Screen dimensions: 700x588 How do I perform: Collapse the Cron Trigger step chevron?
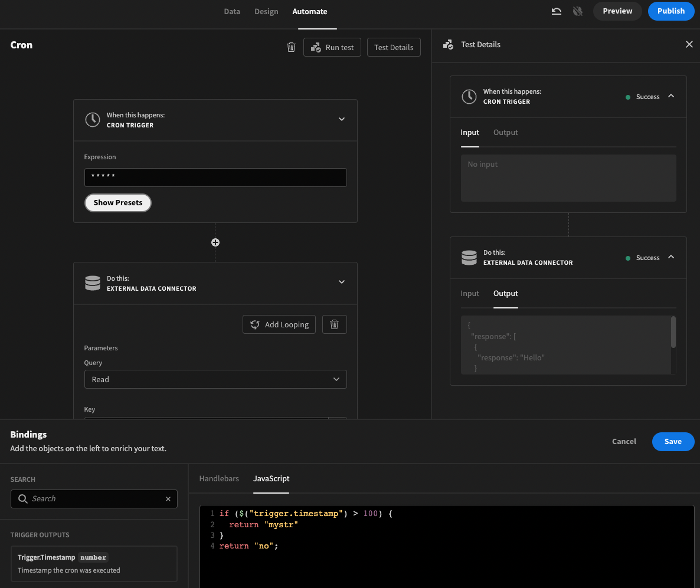click(342, 119)
